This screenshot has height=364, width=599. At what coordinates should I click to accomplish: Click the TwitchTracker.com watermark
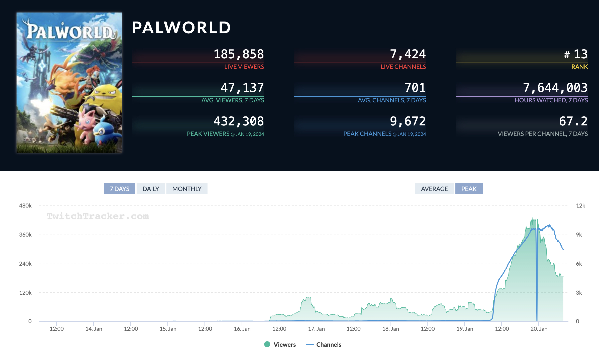98,216
